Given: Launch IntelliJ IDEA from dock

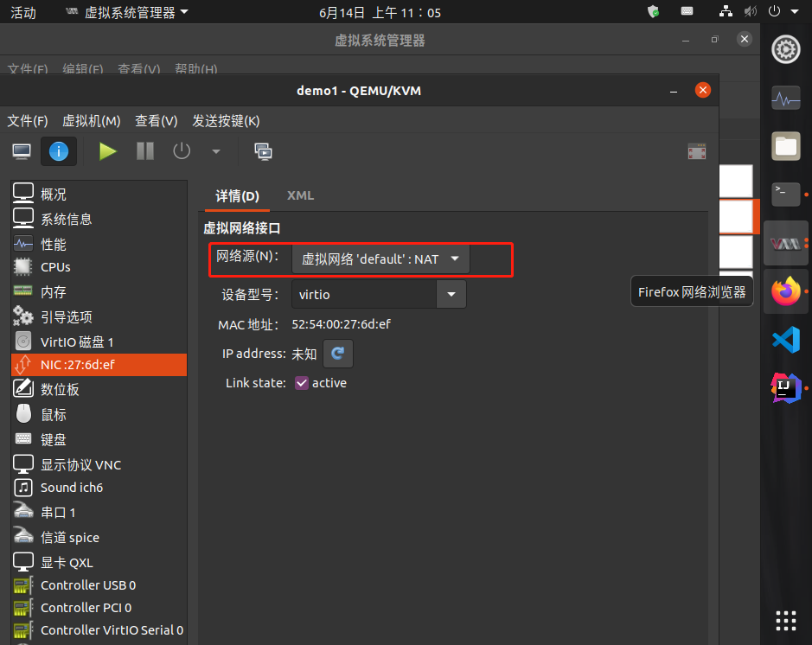Looking at the screenshot, I should point(785,387).
